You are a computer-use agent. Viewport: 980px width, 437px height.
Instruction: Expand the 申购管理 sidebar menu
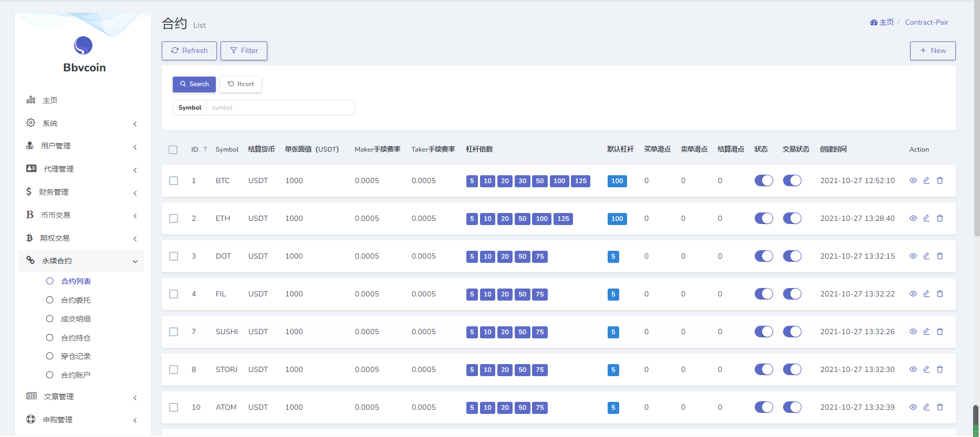point(81,420)
